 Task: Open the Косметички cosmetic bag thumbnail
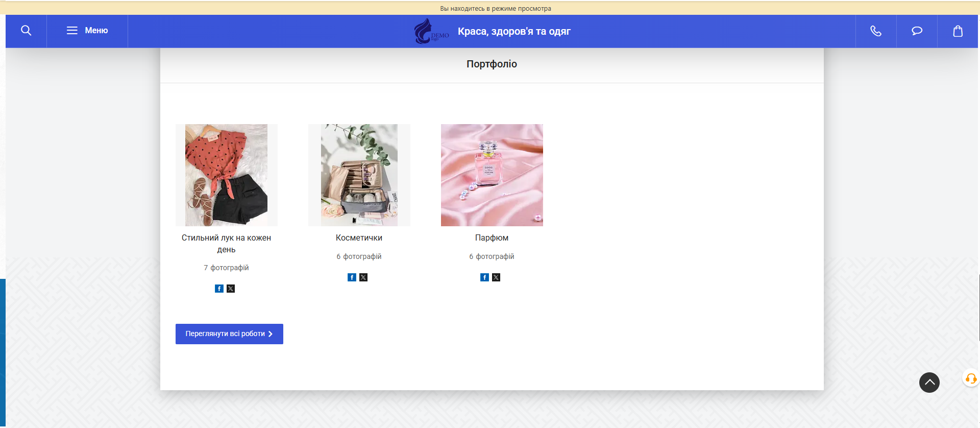pyautogui.click(x=359, y=175)
